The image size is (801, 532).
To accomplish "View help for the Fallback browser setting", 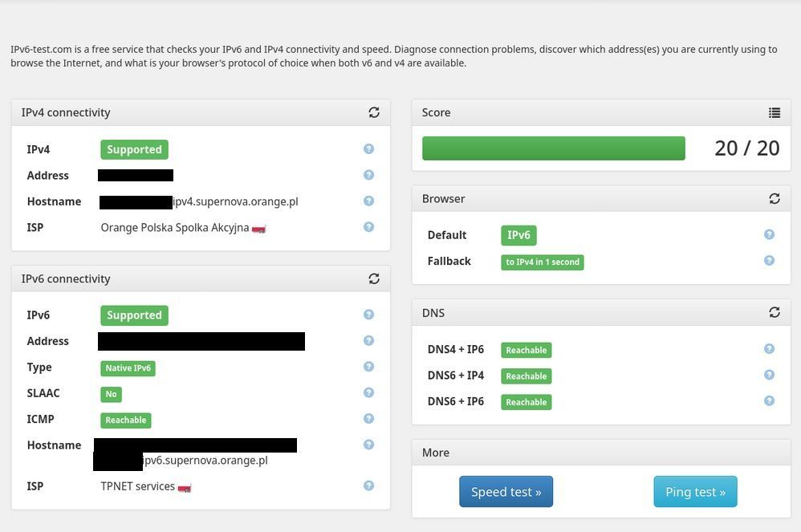I will pyautogui.click(x=769, y=260).
